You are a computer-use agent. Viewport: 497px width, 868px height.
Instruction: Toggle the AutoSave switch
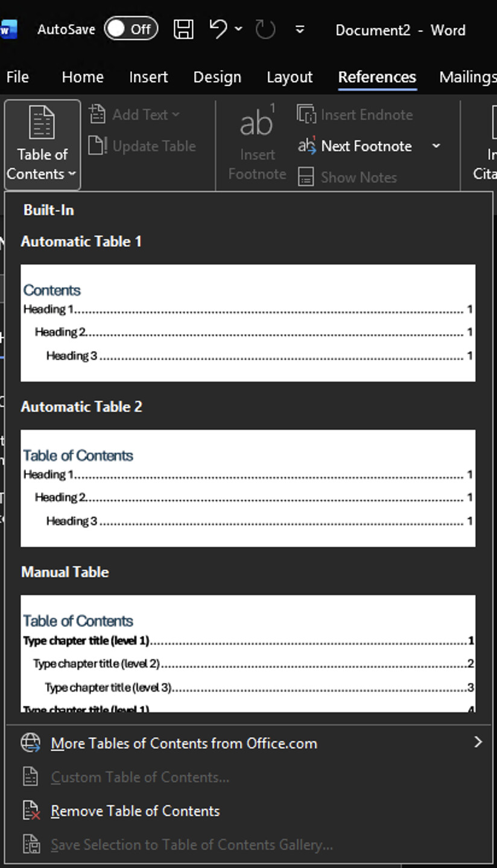[x=131, y=29]
